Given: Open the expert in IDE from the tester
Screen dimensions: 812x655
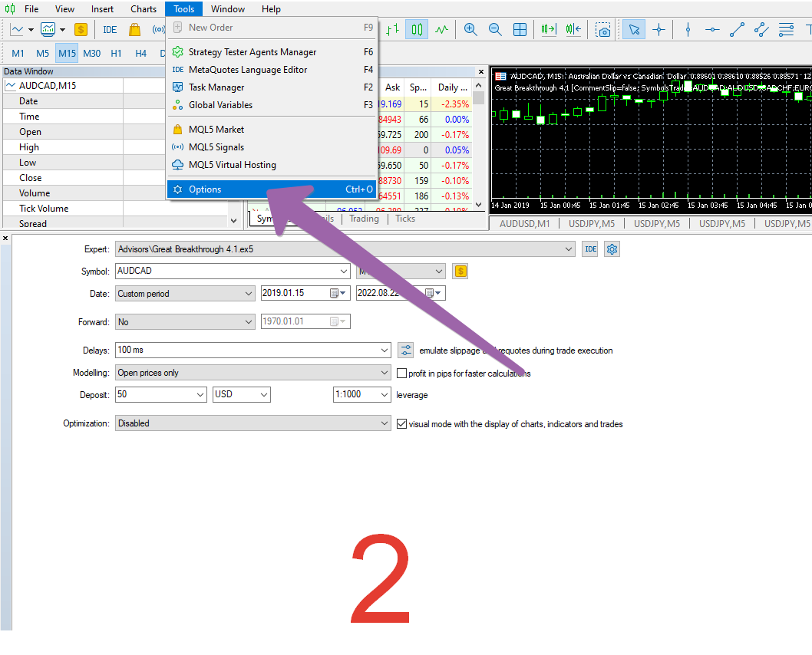Looking at the screenshot, I should pyautogui.click(x=590, y=249).
